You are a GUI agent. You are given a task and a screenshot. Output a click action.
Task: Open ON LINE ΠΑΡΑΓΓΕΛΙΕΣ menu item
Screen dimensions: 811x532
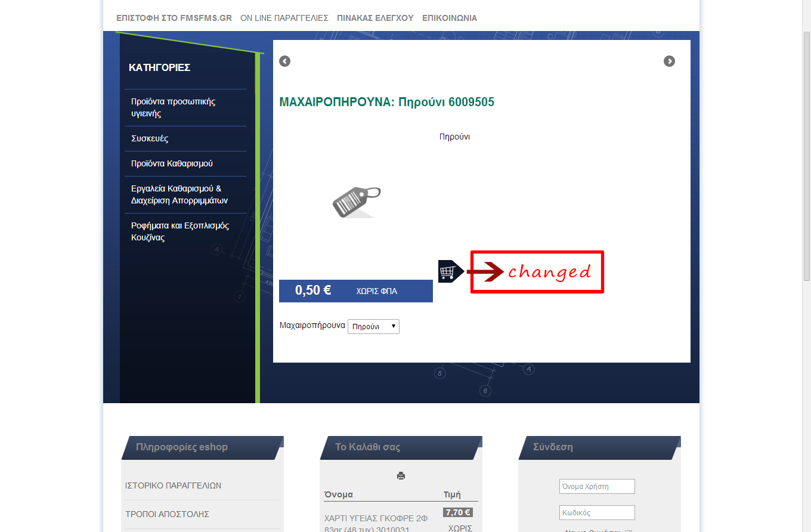284,18
